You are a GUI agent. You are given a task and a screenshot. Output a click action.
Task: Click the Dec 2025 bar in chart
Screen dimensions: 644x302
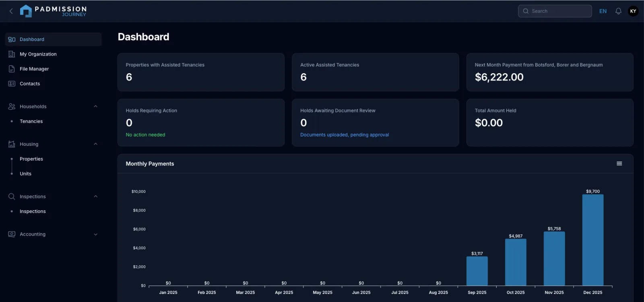(x=593, y=240)
